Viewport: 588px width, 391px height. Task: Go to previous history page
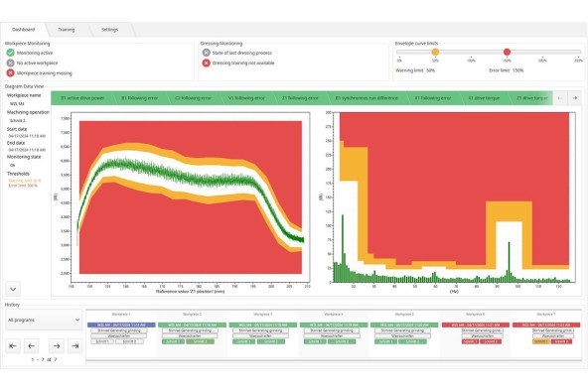click(x=32, y=346)
